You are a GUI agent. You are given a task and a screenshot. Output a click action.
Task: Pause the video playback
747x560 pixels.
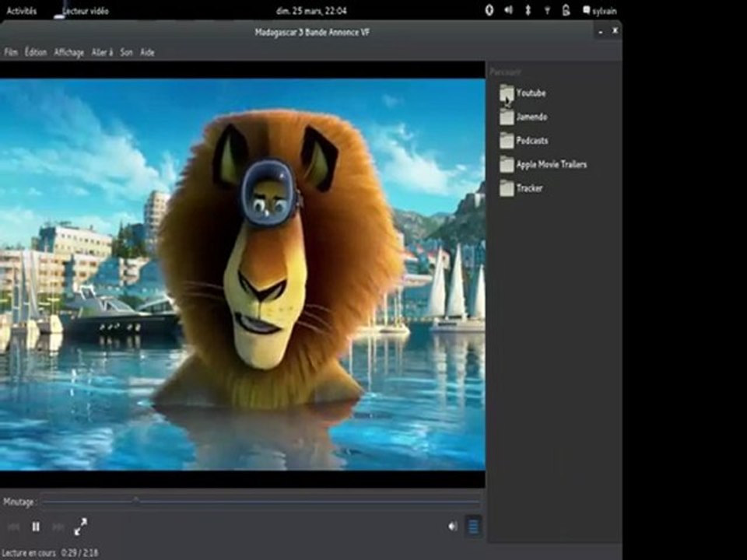click(x=36, y=527)
